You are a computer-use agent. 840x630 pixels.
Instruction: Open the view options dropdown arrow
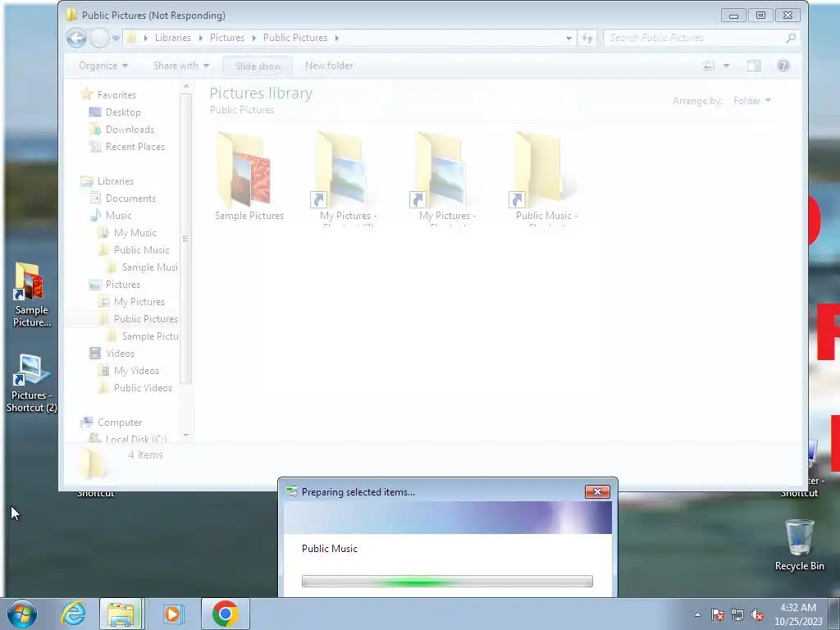click(727, 66)
